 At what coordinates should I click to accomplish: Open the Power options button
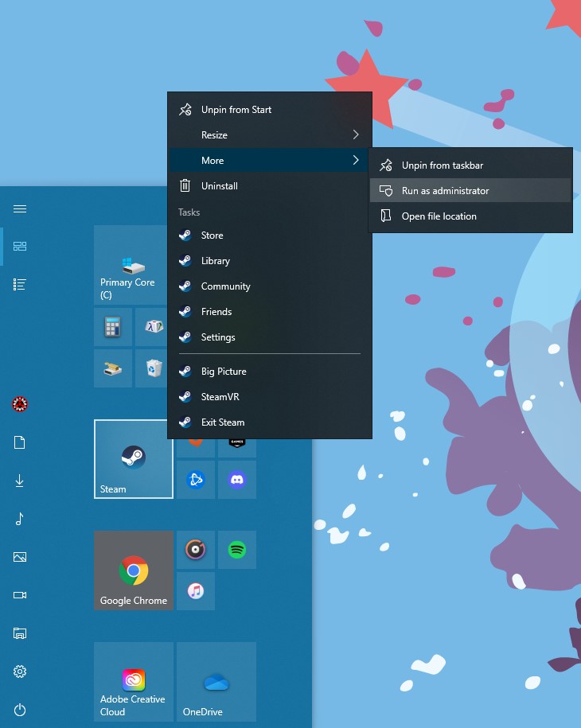click(20, 710)
